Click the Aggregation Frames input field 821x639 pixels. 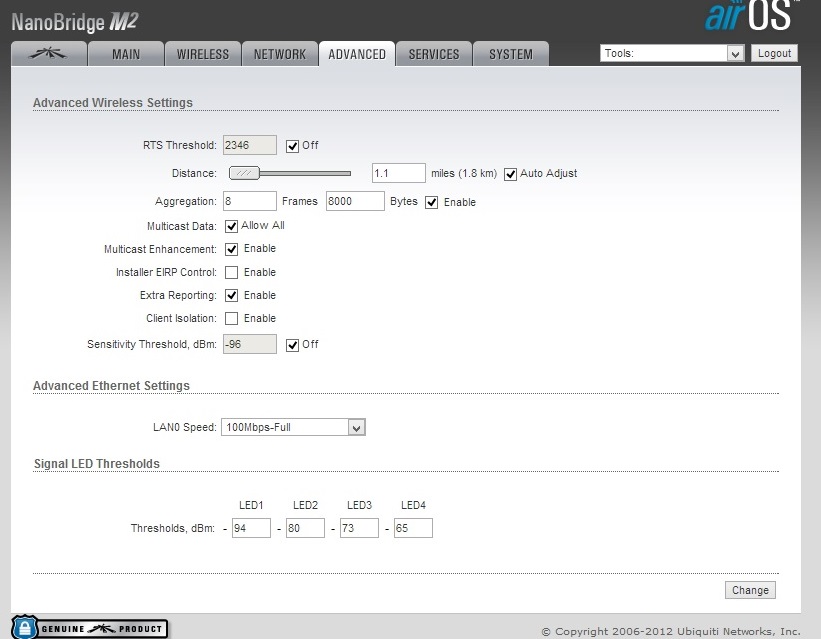(250, 201)
